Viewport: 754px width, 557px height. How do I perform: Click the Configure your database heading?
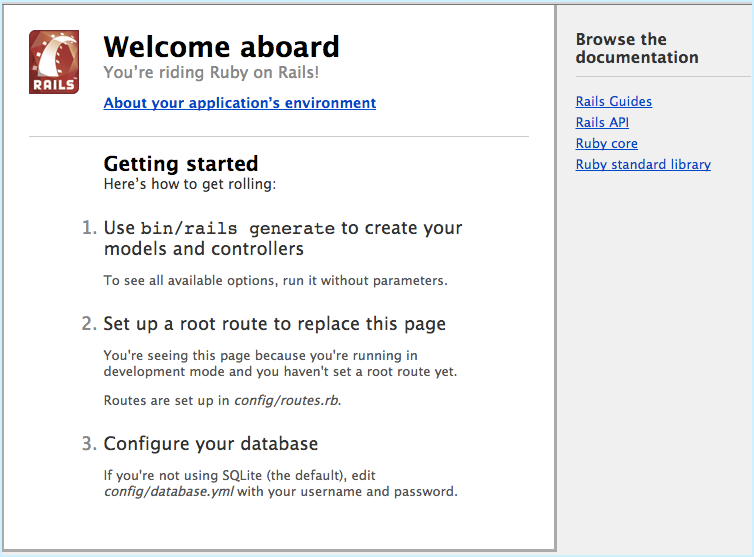(x=211, y=444)
